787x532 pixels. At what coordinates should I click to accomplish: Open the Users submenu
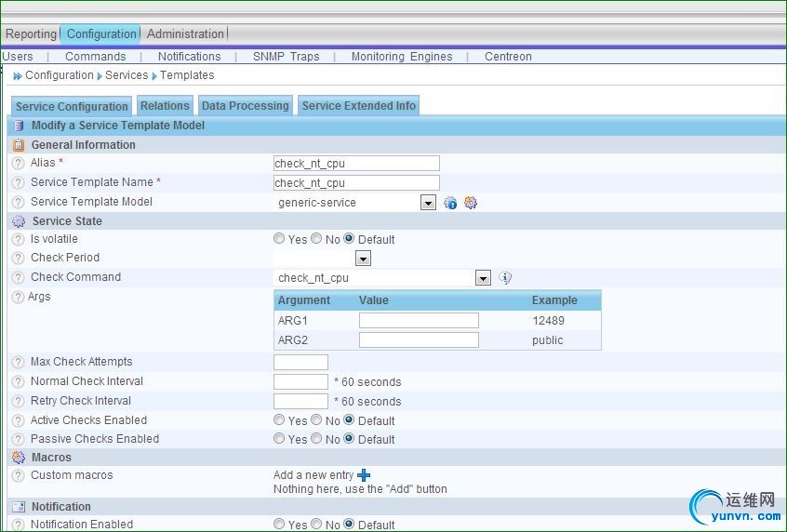click(17, 57)
